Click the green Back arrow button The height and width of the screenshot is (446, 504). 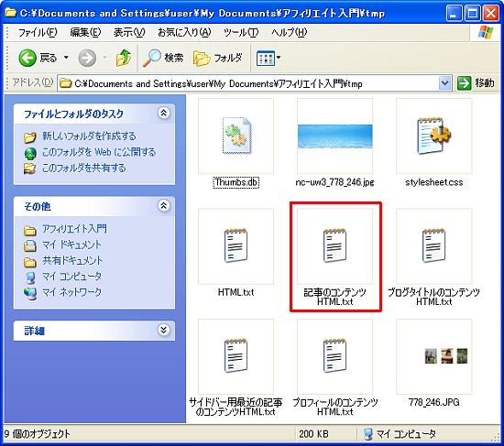(x=27, y=58)
